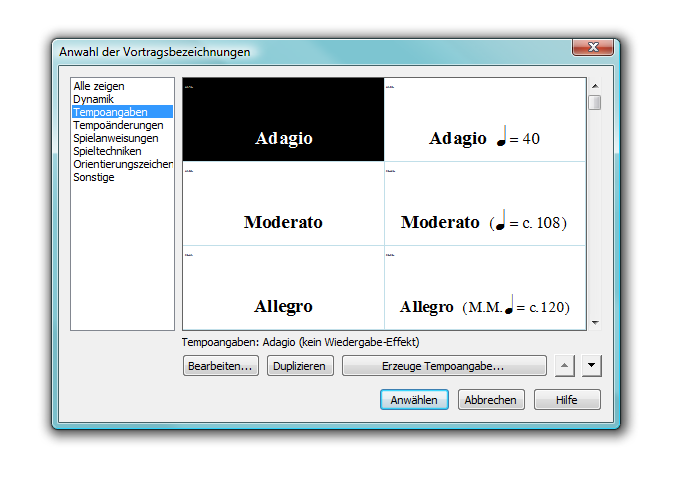Select the 'Spielanweisungen' category
The width and height of the screenshot is (689, 491).
click(x=122, y=138)
